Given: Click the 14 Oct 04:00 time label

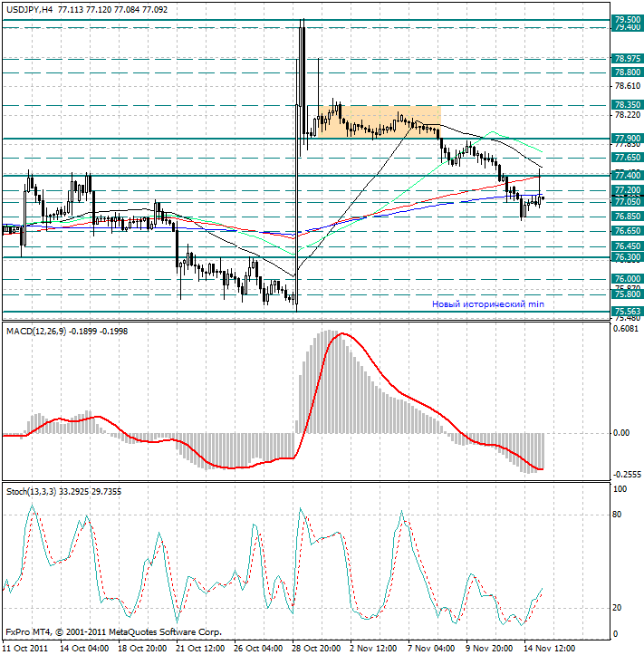Looking at the screenshot, I should pos(84,649).
